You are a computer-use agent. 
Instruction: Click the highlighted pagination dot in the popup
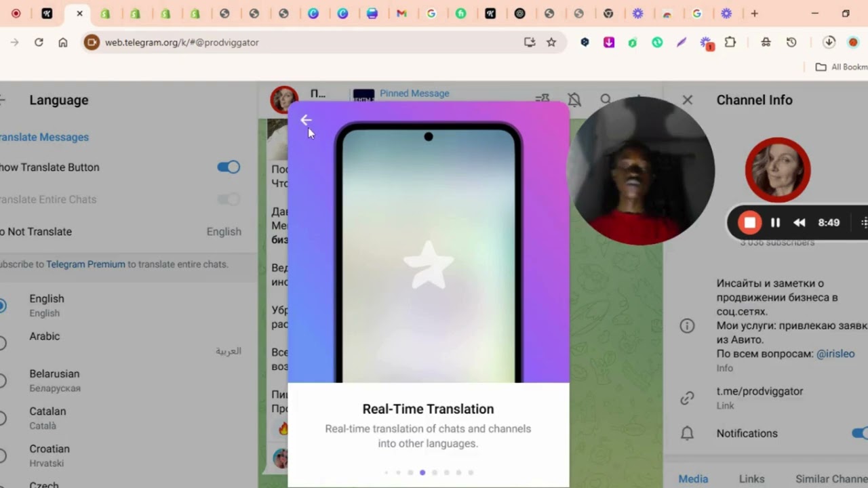(x=422, y=472)
